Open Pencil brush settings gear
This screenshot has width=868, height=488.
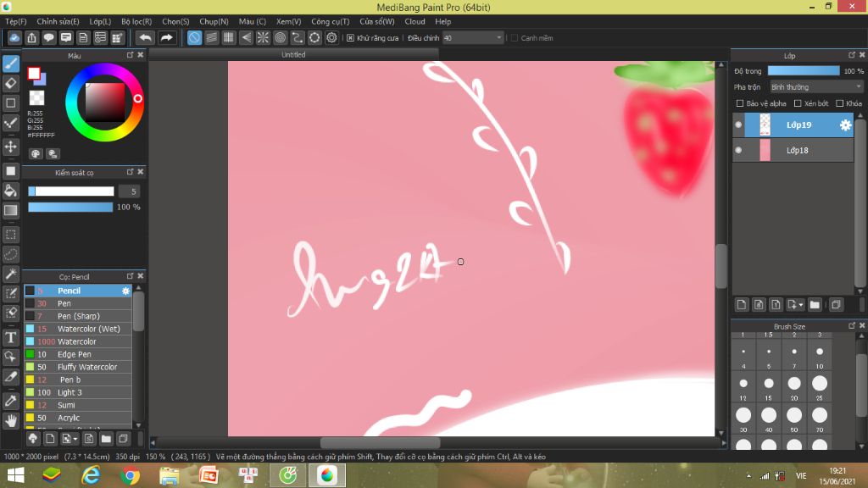click(x=125, y=291)
